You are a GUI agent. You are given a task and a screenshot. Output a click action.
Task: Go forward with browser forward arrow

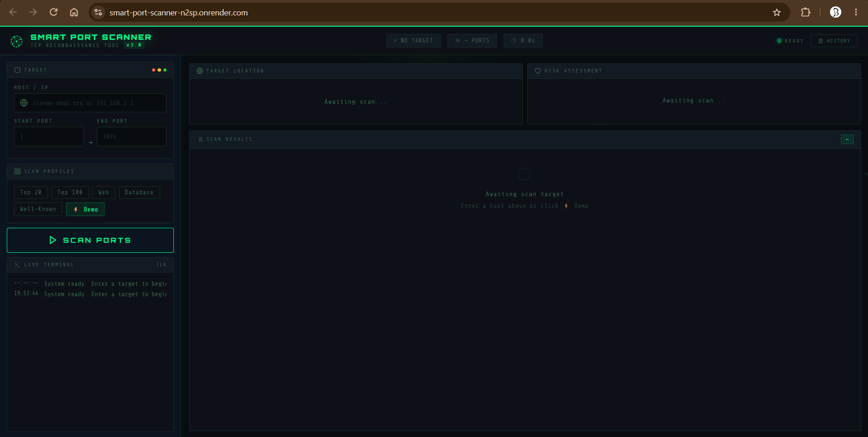[x=33, y=12]
